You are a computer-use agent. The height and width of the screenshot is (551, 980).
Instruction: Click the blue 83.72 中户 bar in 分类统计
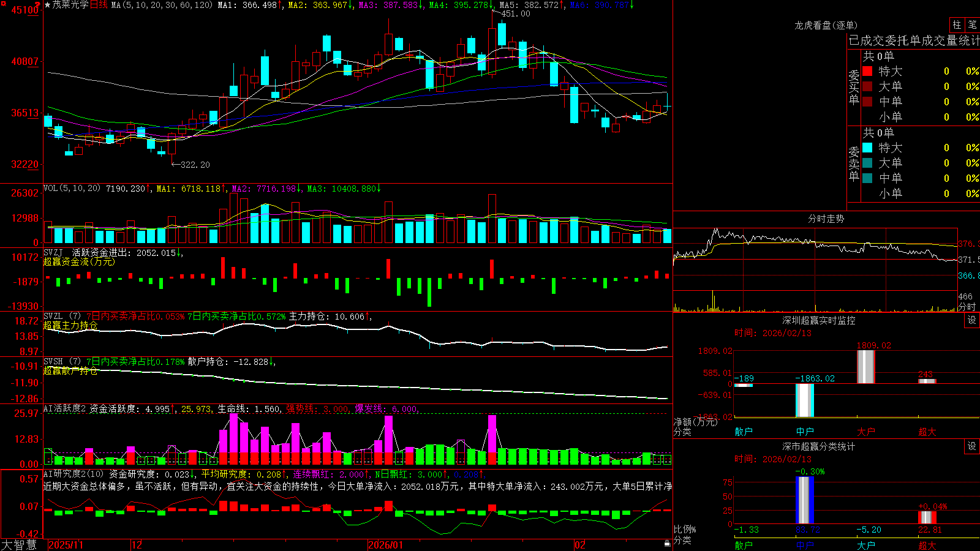point(804,500)
